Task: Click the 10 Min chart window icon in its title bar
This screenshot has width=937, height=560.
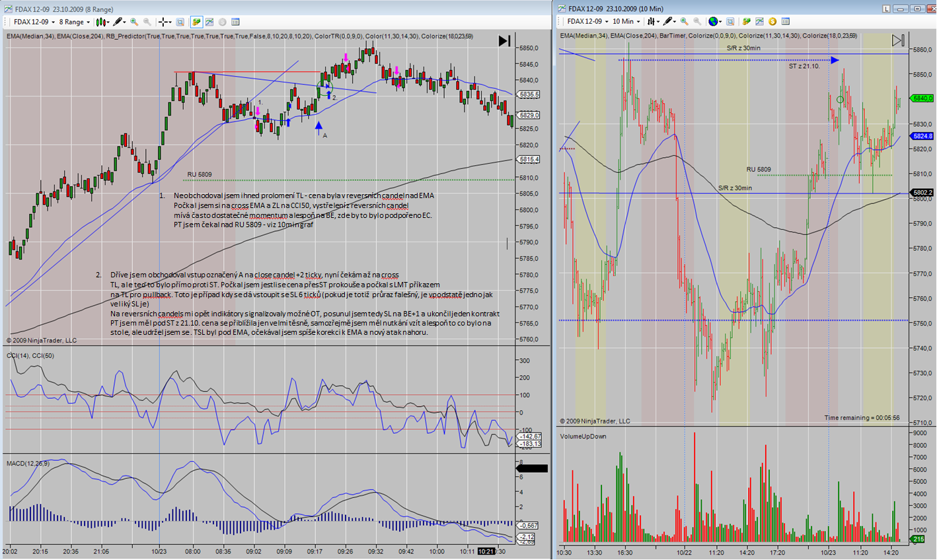Action: [562, 9]
